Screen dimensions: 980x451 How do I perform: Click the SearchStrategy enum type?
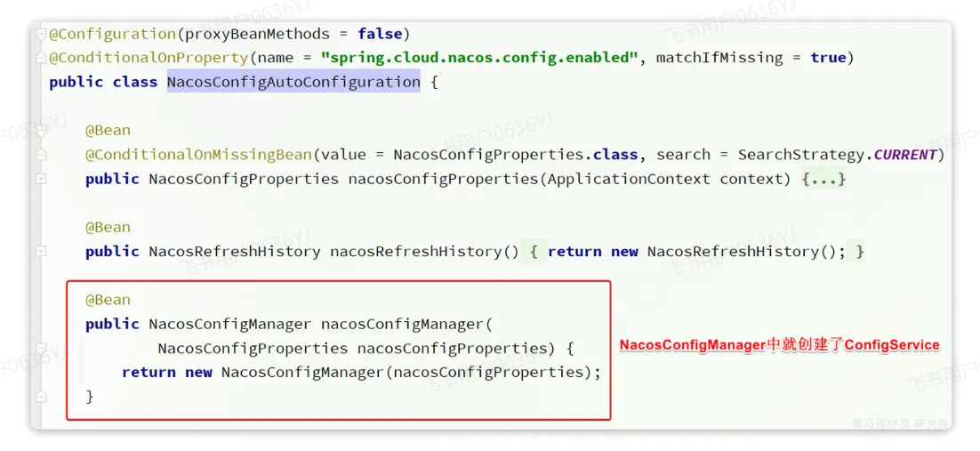click(x=801, y=155)
